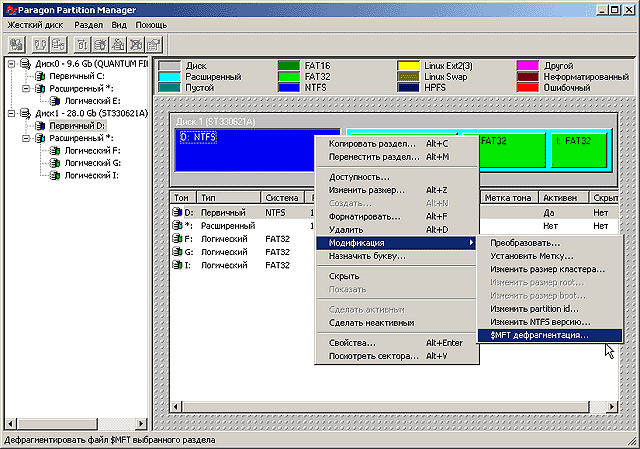
Task: Click the partition properties toolbar icon
Action: click(x=154, y=44)
